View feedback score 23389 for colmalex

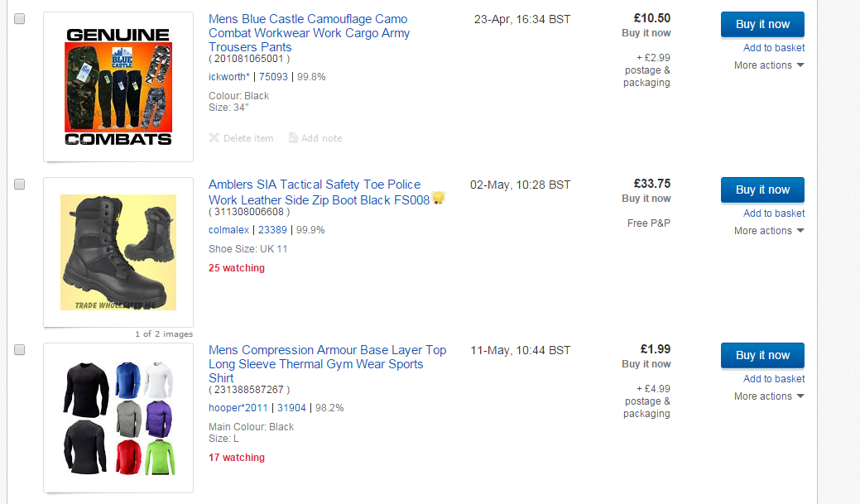pos(272,230)
